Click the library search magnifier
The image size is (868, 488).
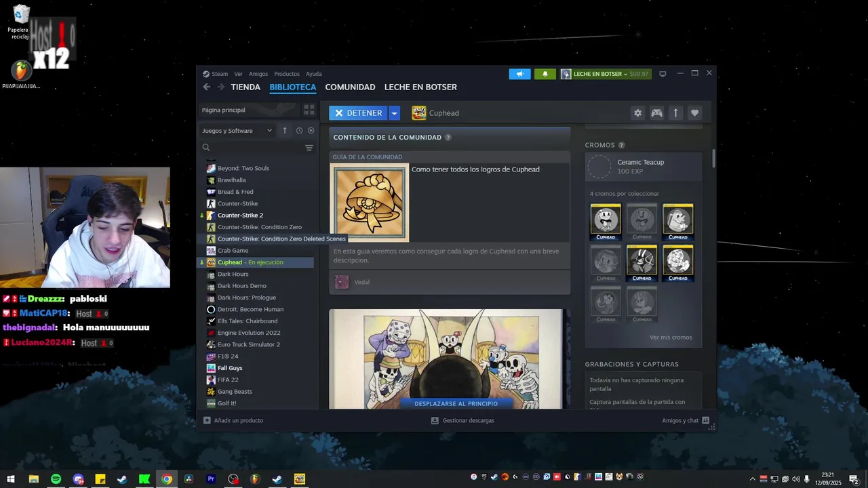point(206,147)
